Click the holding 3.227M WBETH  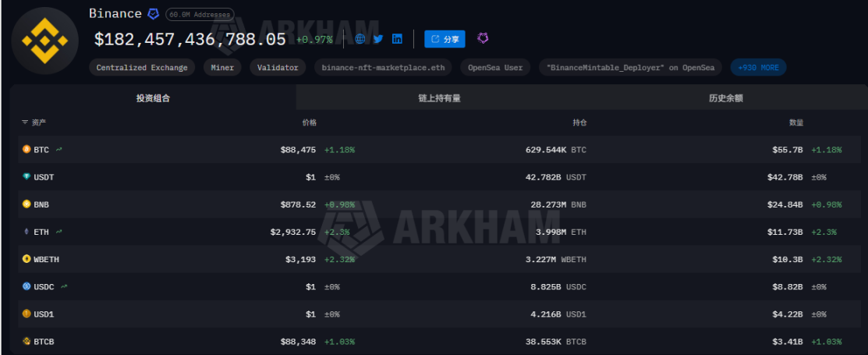click(x=556, y=259)
